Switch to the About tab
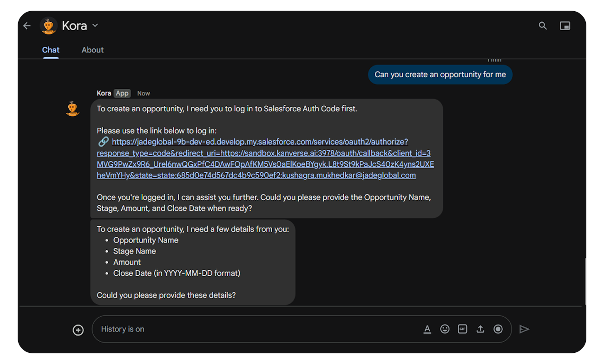Viewport: 604px width, 364px height. (92, 50)
